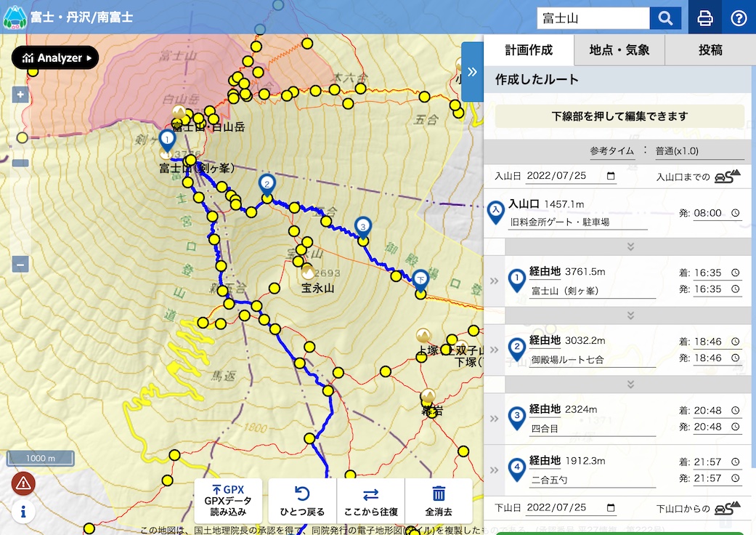Click map marker pin 3
Viewport: 756px width, 535px height.
click(x=363, y=228)
